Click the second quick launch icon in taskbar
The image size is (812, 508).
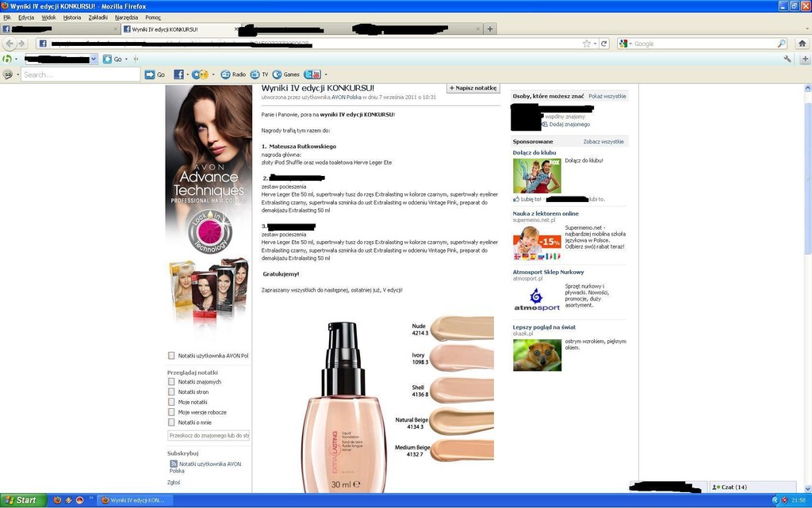(68, 500)
